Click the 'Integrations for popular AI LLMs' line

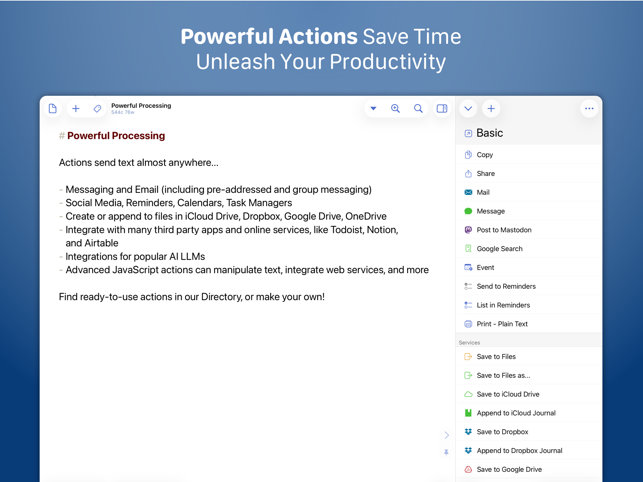tap(135, 257)
